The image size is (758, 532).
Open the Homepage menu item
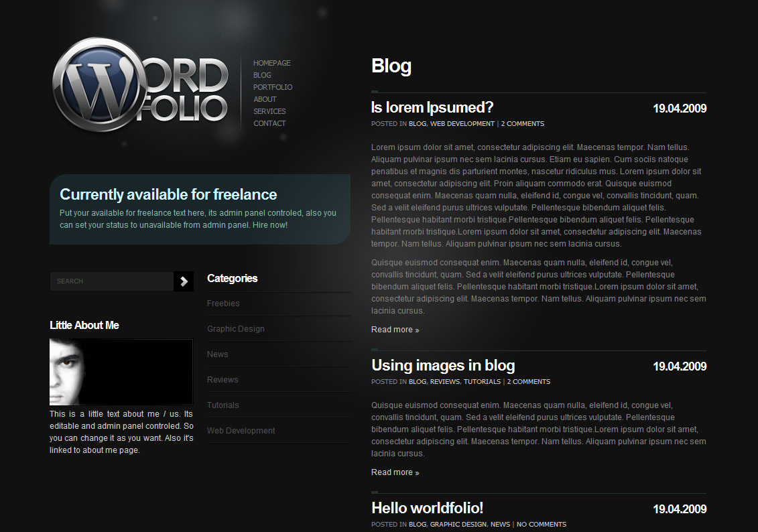coord(271,63)
